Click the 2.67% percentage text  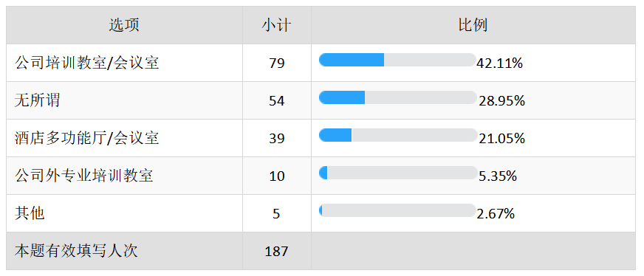[x=496, y=214]
